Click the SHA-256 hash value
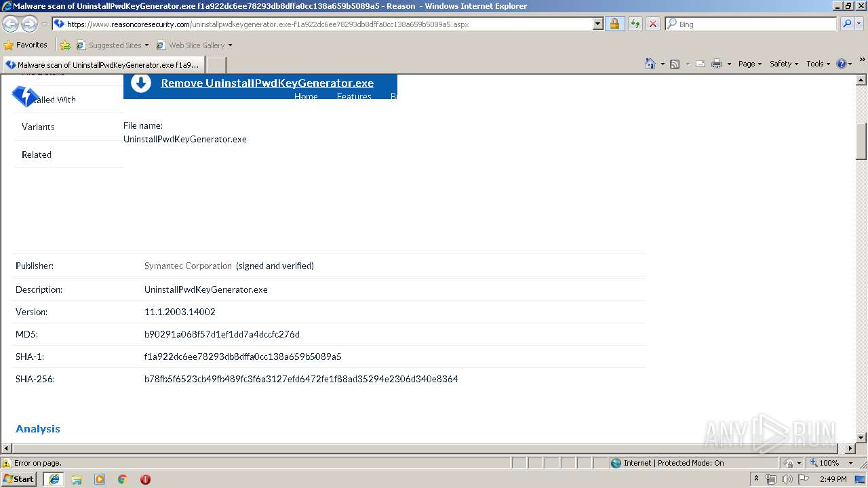Viewport: 868px width, 488px height. click(301, 379)
